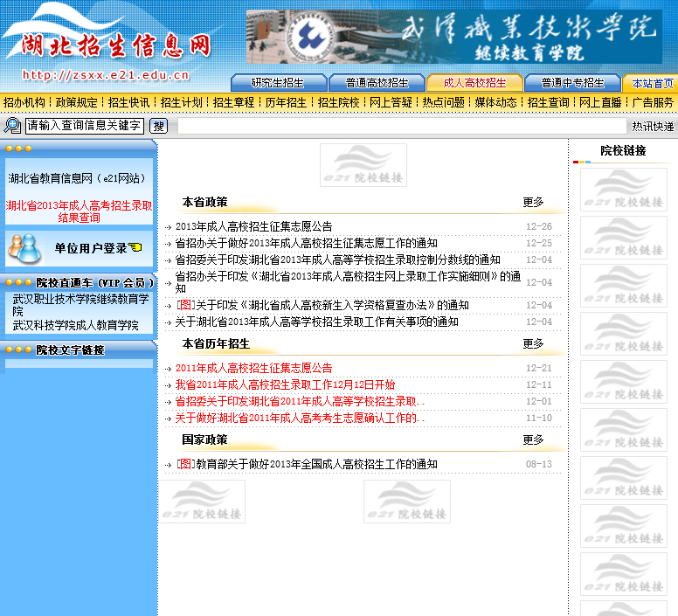This screenshot has width=678, height=616.
Task: Open 网上直播 menu item
Action: click(600, 102)
